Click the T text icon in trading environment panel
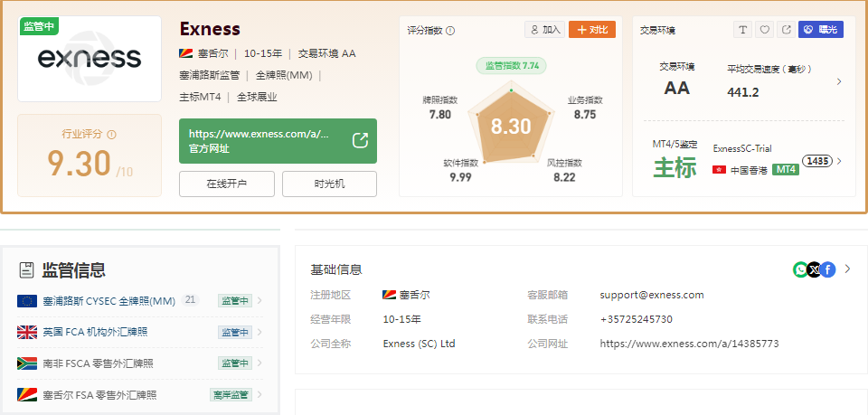The width and height of the screenshot is (868, 415). (742, 30)
